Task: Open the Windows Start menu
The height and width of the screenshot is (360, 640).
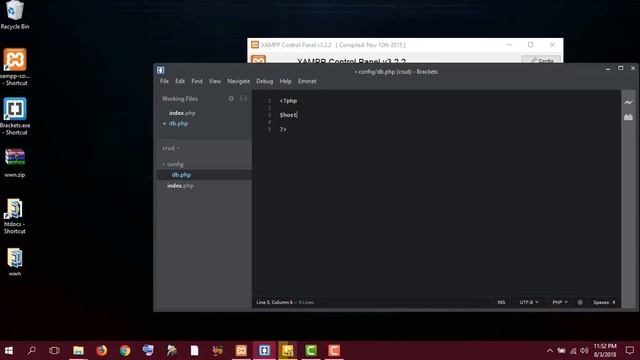Action: (9, 351)
